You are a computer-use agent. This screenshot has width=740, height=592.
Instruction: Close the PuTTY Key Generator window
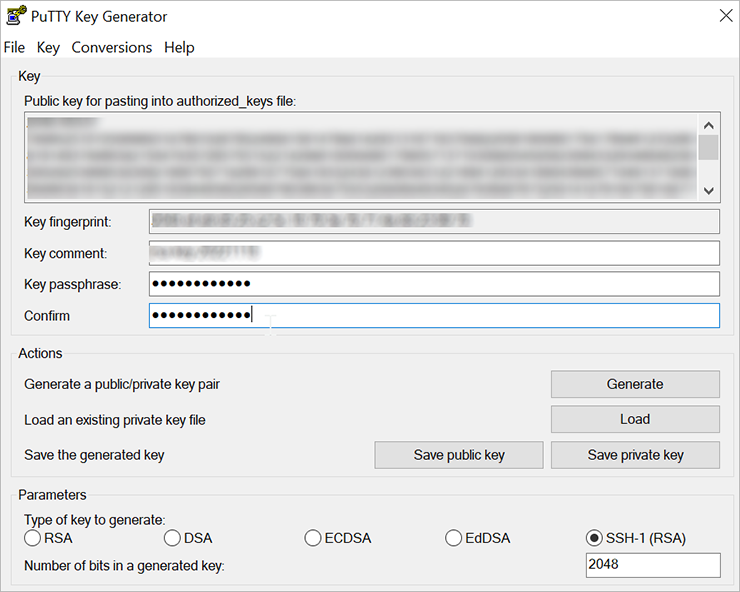pos(726,16)
